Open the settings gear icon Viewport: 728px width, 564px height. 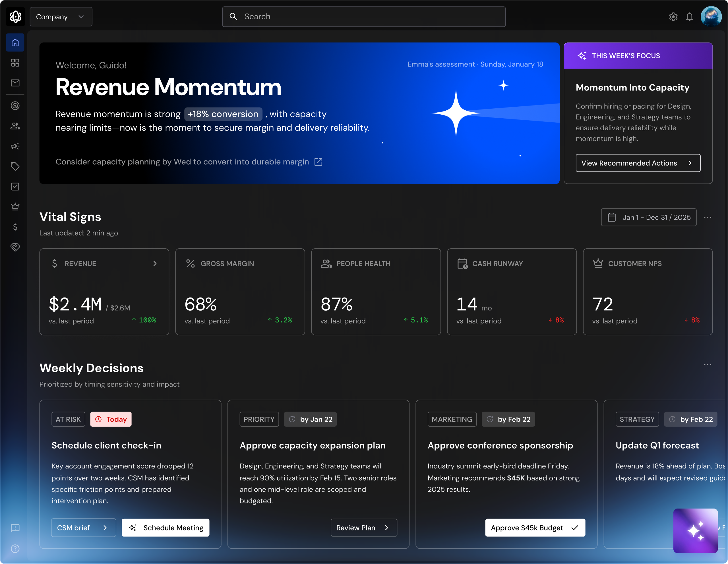click(x=673, y=17)
